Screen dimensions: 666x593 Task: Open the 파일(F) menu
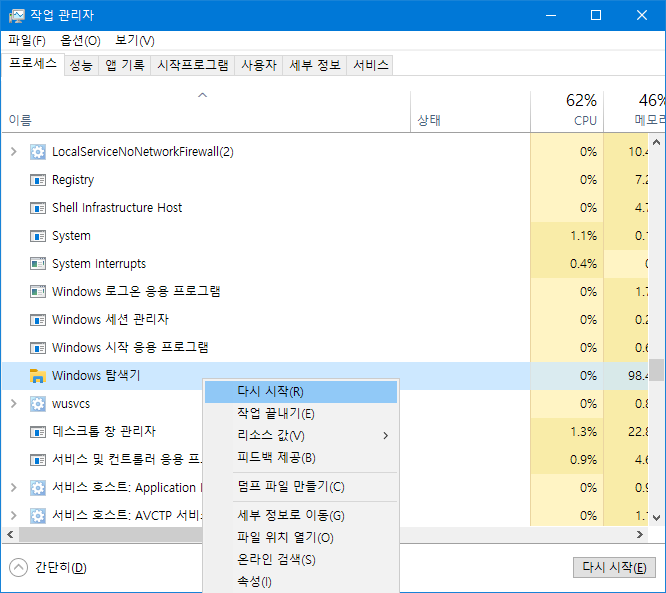click(x=27, y=41)
